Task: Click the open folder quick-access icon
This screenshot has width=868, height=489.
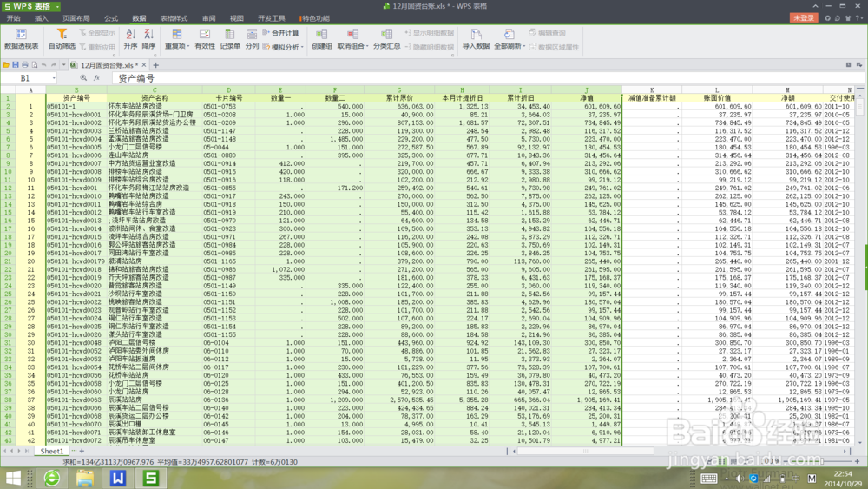Action: (6, 65)
